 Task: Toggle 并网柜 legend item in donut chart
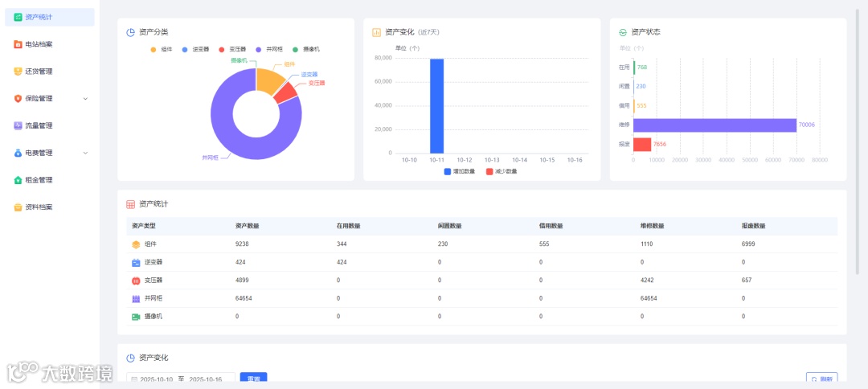click(x=268, y=49)
